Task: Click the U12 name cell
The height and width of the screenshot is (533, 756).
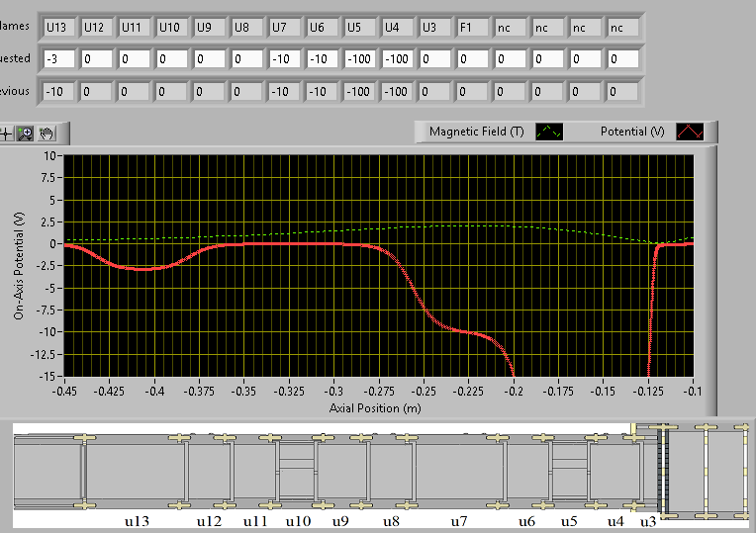Action: tap(97, 28)
